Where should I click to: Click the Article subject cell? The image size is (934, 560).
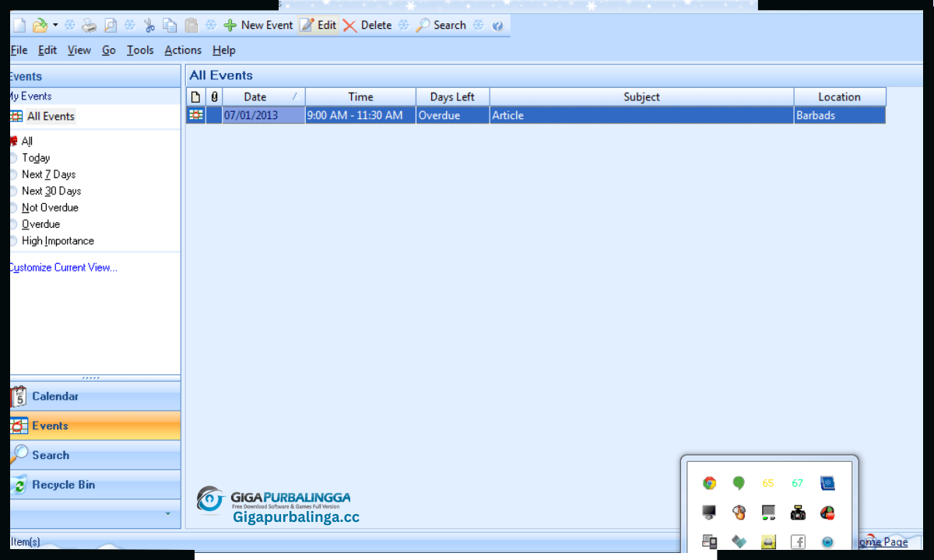pyautogui.click(x=641, y=115)
